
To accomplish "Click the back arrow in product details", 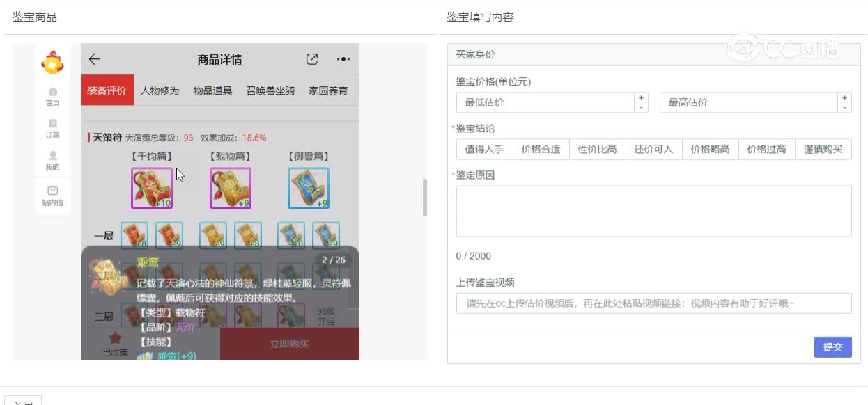I will click(x=95, y=59).
